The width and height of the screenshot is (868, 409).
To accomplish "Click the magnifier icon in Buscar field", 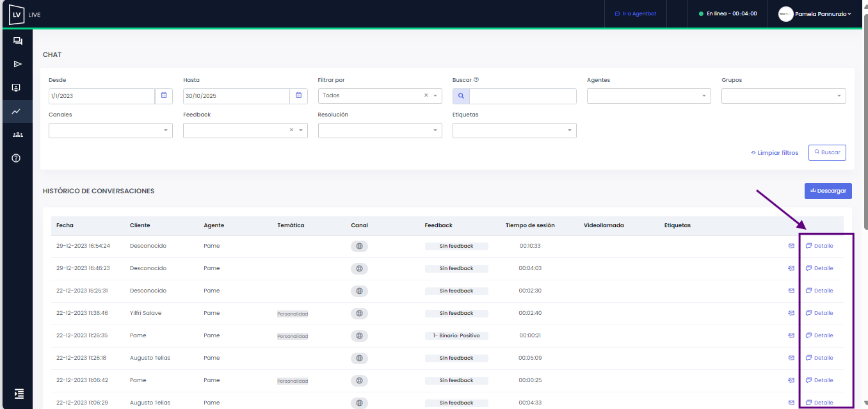I will pos(461,96).
